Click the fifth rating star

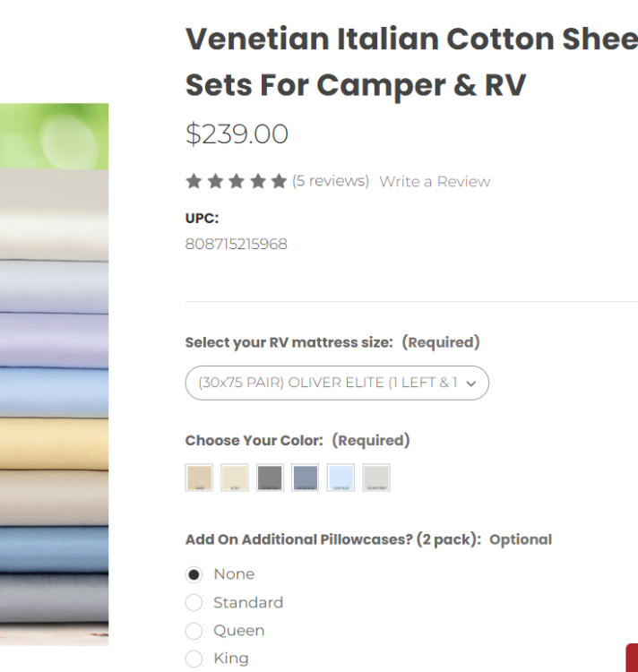(279, 182)
